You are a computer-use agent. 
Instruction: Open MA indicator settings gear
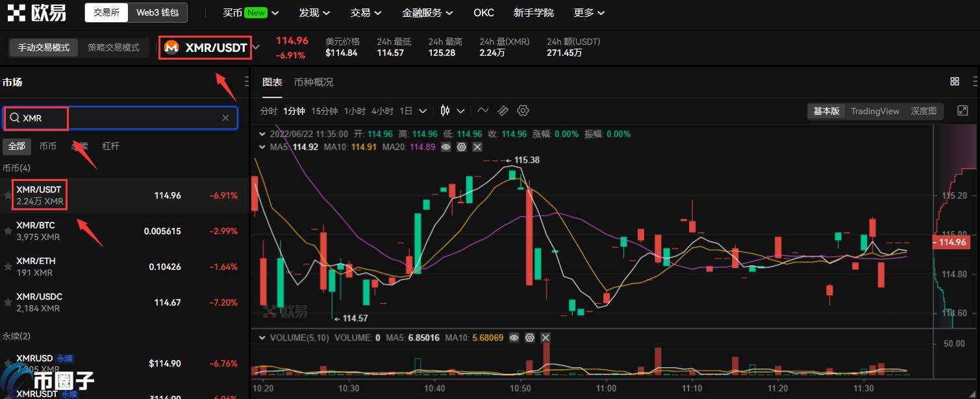[462, 147]
